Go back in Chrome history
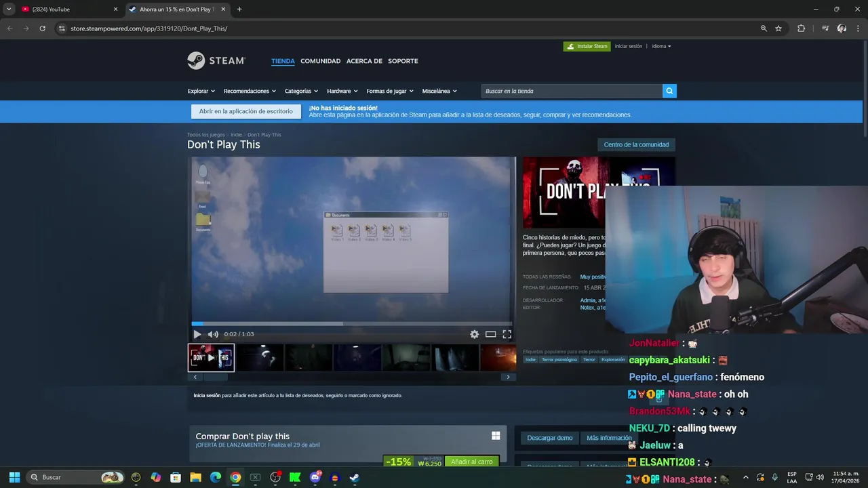868x488 pixels. (9, 28)
